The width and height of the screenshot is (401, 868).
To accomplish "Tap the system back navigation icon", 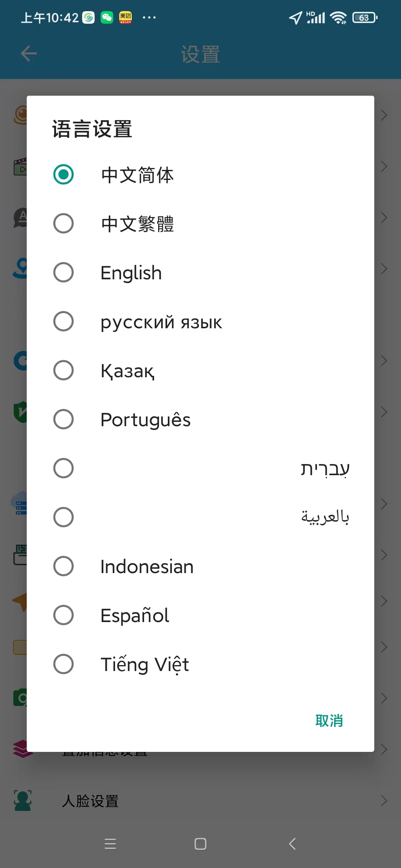I will coord(293,844).
